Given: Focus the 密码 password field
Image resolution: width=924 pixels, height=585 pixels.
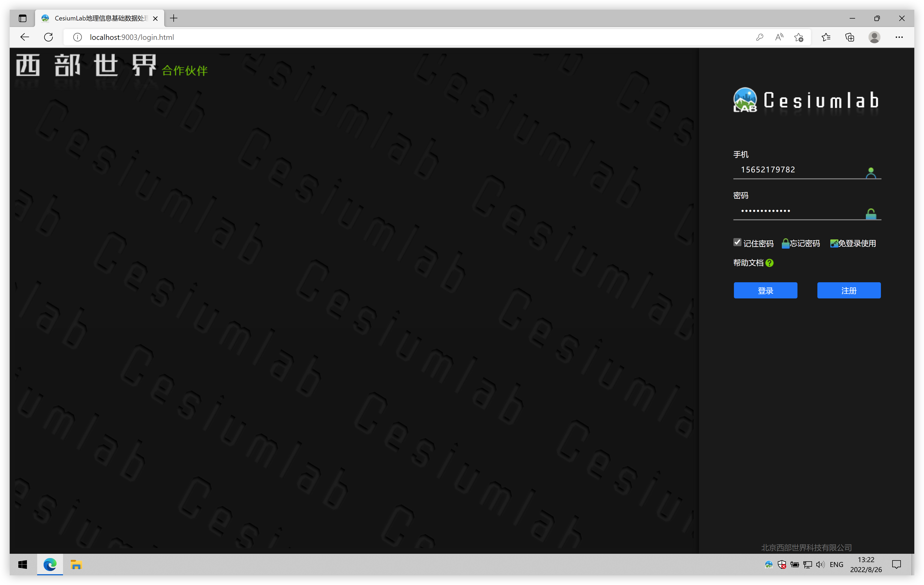Looking at the screenshot, I should [798, 211].
